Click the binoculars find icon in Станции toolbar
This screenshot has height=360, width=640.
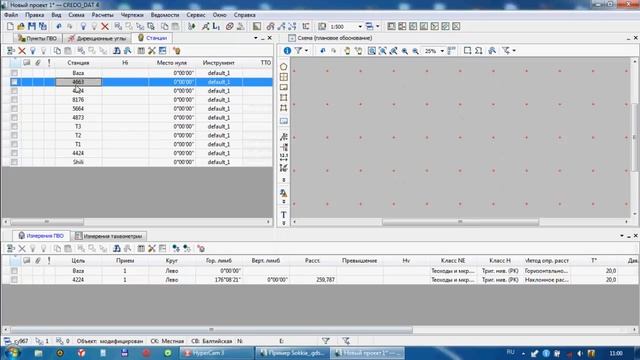[x=117, y=51]
